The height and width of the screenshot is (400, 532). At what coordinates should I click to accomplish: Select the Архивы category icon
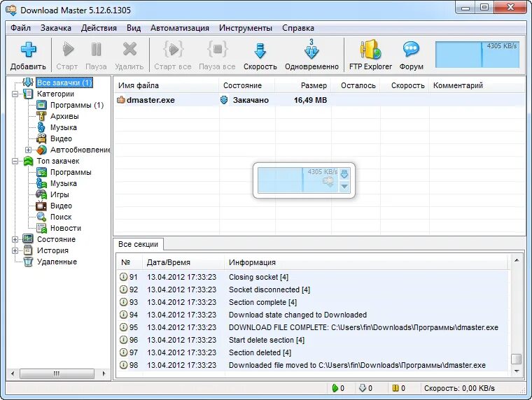point(41,116)
